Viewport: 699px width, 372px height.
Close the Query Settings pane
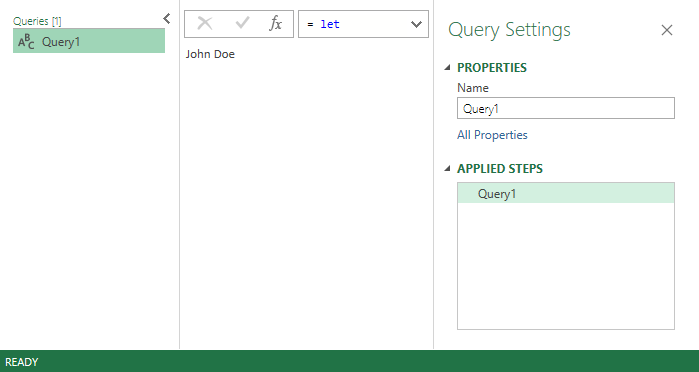[666, 30]
